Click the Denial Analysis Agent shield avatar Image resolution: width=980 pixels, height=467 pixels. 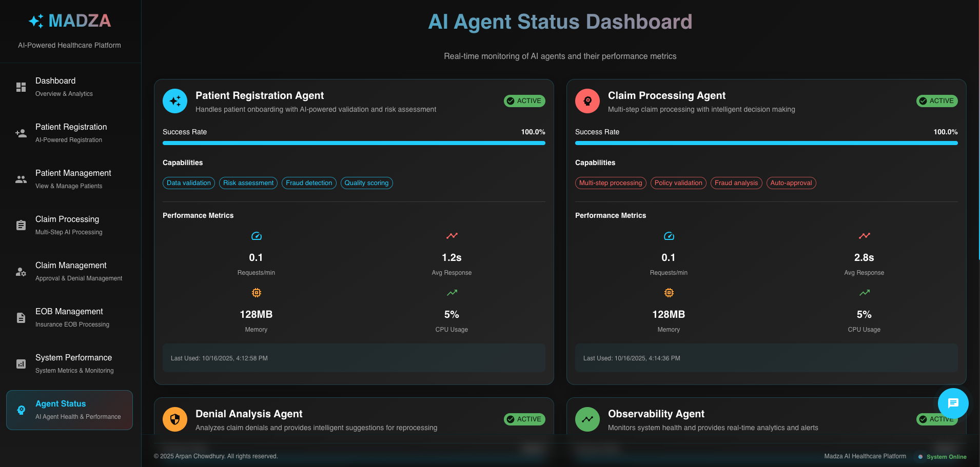pos(175,419)
